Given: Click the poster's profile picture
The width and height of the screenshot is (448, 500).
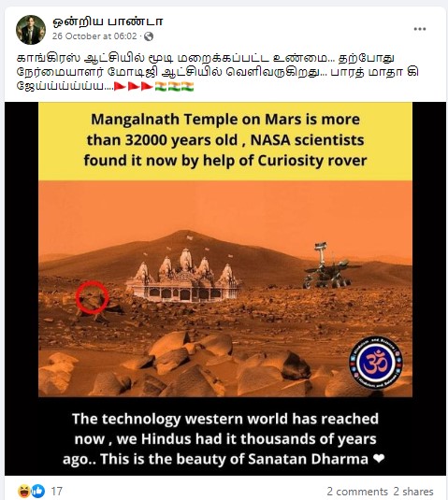Looking at the screenshot, I should tap(31, 30).
